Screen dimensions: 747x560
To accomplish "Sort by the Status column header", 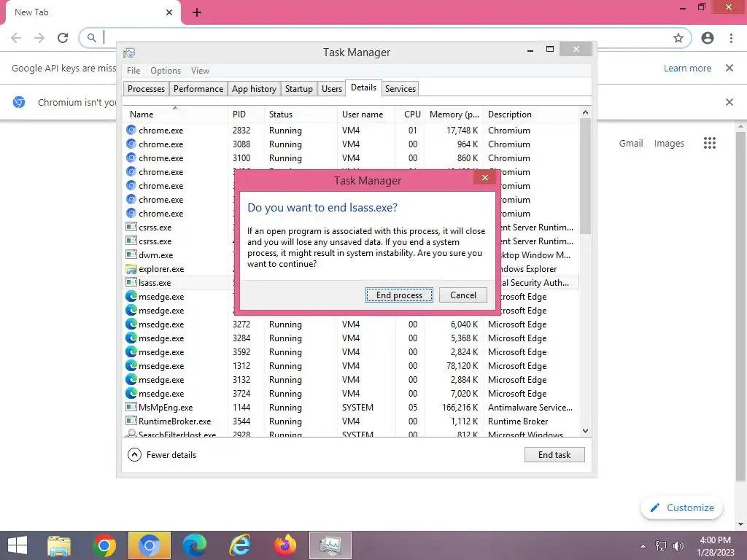I will click(x=301, y=114).
